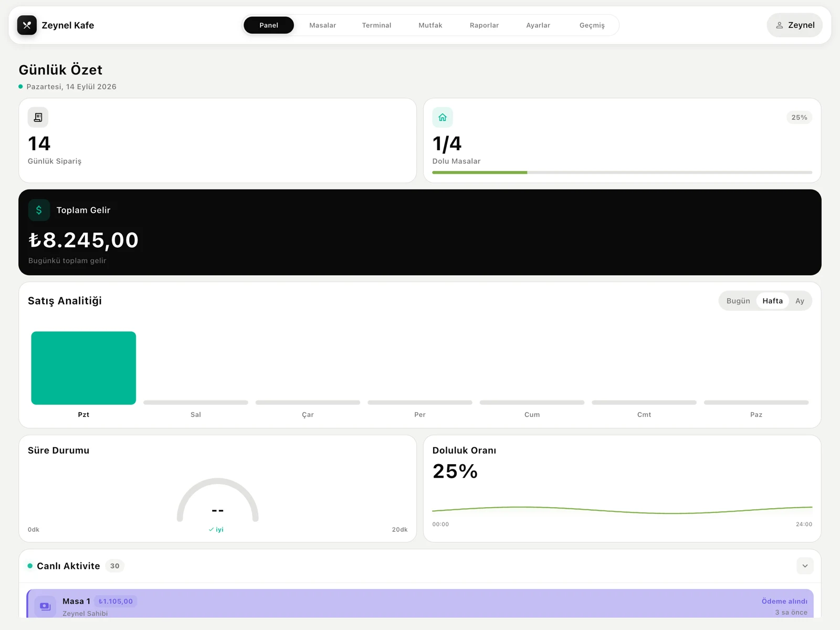The height and width of the screenshot is (630, 840).
Task: Click the Sal day bar
Action: click(x=196, y=403)
